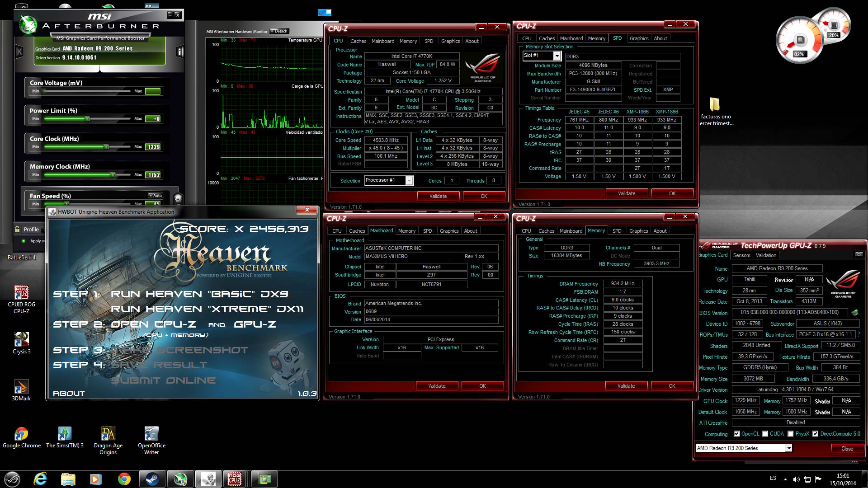This screenshot has height=488, width=868.
Task: Select the Graphics tab in the SPD CPU-Z window
Action: coord(639,38)
